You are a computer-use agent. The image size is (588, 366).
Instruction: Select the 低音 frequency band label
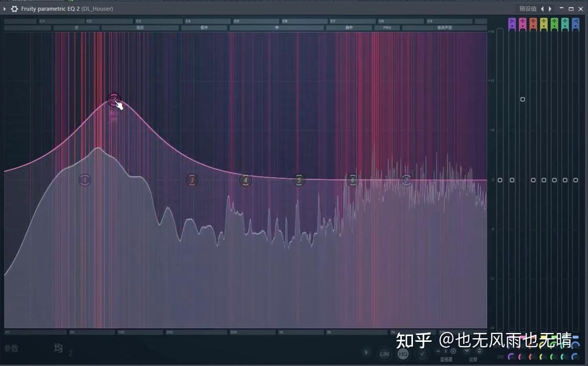(x=140, y=27)
